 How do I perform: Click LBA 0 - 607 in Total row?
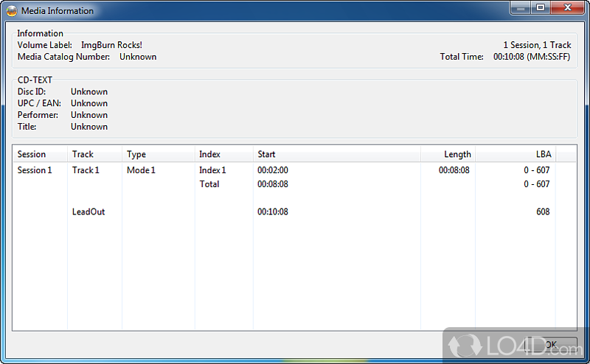(537, 184)
